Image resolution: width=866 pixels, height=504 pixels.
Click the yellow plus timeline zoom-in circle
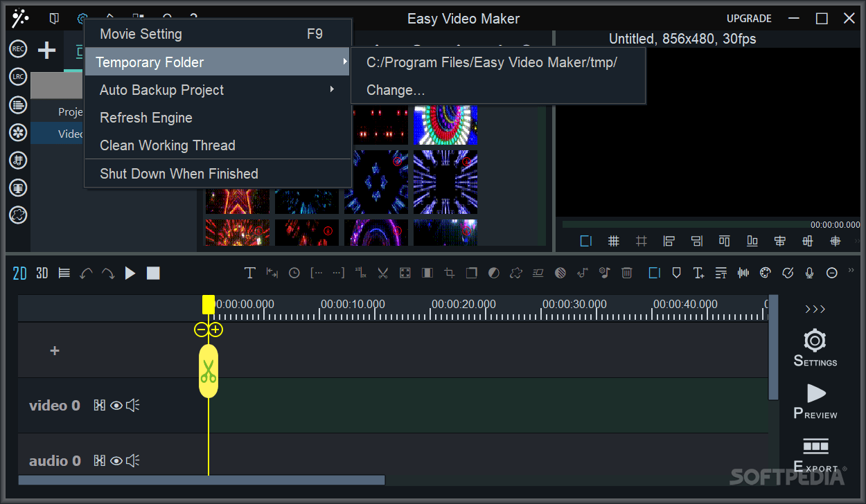point(216,330)
